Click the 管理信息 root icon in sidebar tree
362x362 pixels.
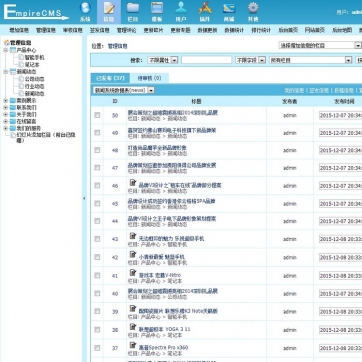pos(6,43)
